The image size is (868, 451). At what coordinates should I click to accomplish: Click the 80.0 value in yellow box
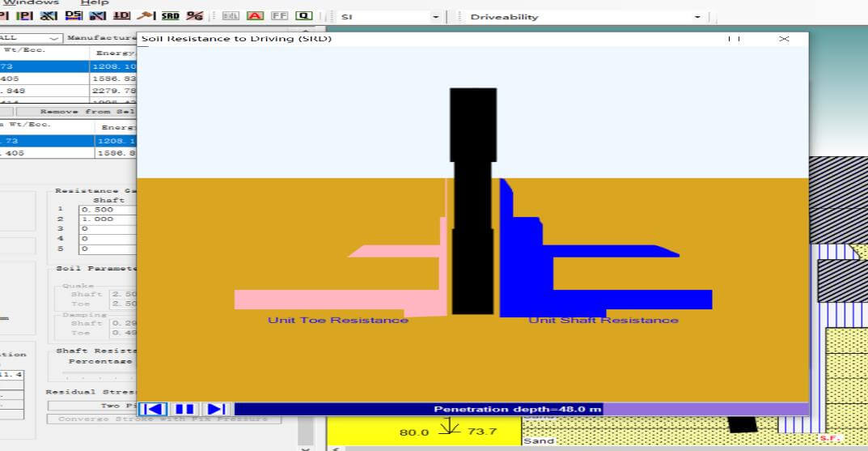(x=414, y=432)
